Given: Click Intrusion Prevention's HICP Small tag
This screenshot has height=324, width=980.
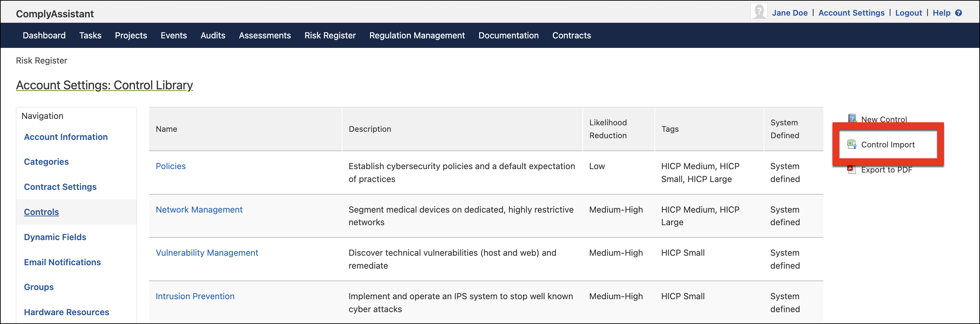Looking at the screenshot, I should point(682,296).
